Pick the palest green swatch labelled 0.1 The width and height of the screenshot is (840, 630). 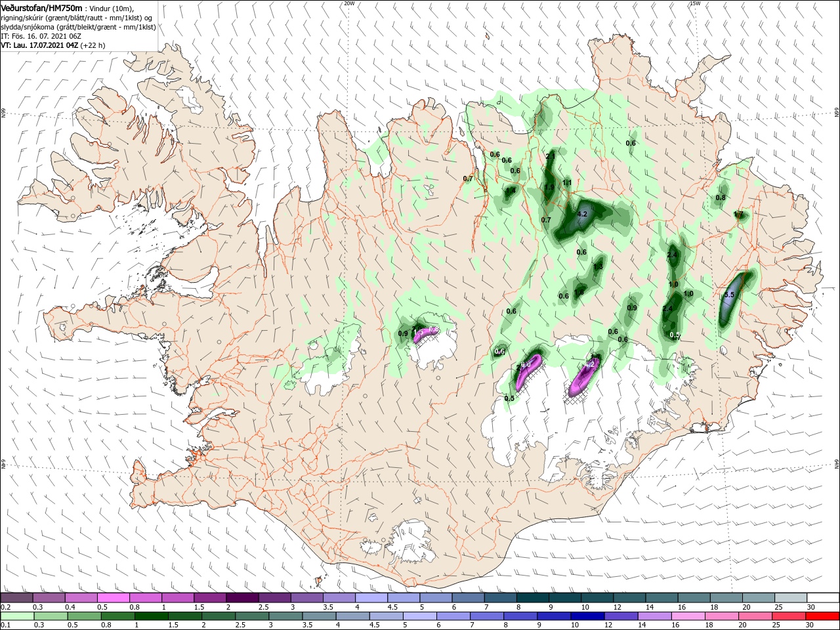point(16,616)
